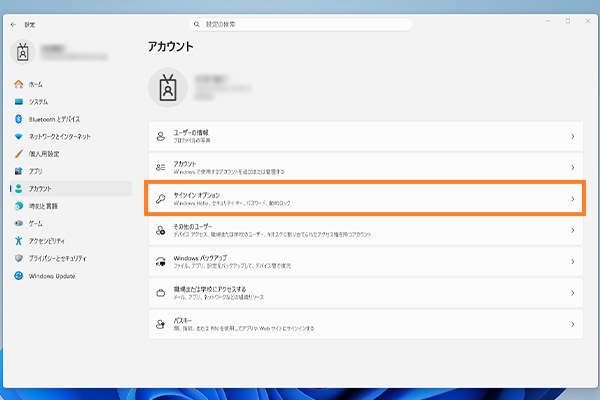Close the settings window
Screen dimensions: 600x400
pos(588,21)
